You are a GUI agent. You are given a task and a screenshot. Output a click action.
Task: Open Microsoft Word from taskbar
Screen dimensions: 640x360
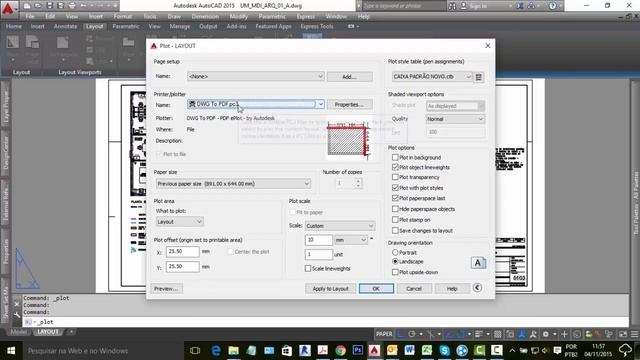tap(409, 351)
